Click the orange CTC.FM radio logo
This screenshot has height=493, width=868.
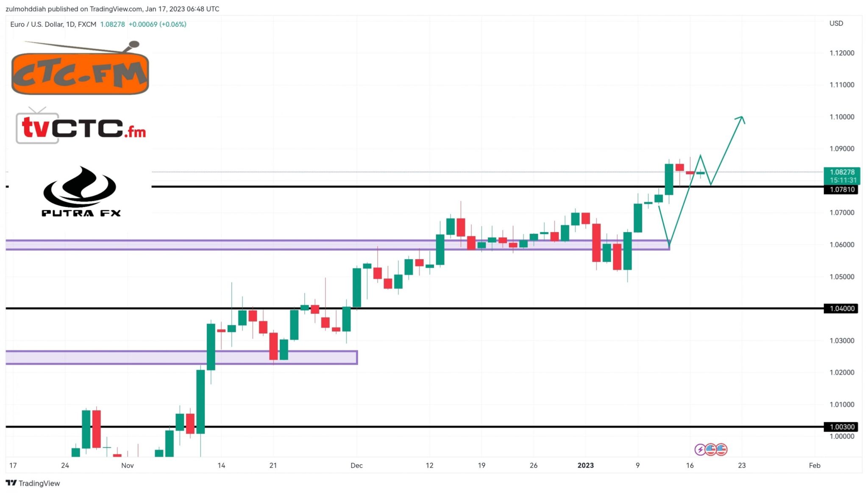80,70
